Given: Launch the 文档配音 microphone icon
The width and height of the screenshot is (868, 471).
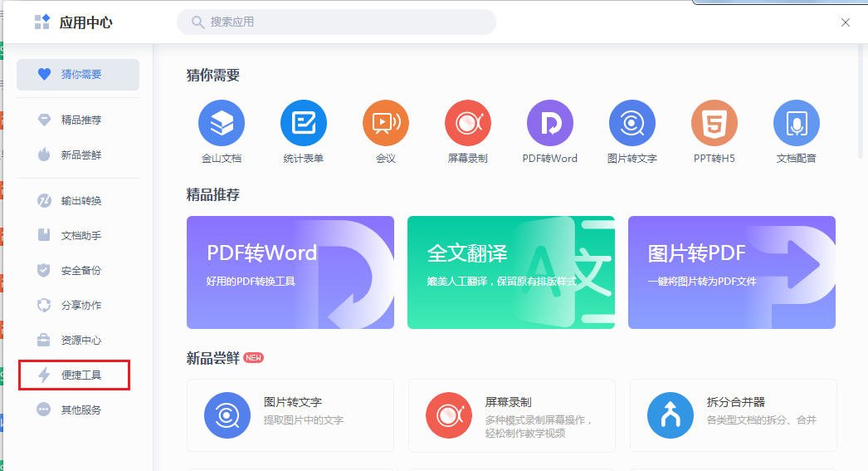Looking at the screenshot, I should pyautogui.click(x=796, y=123).
